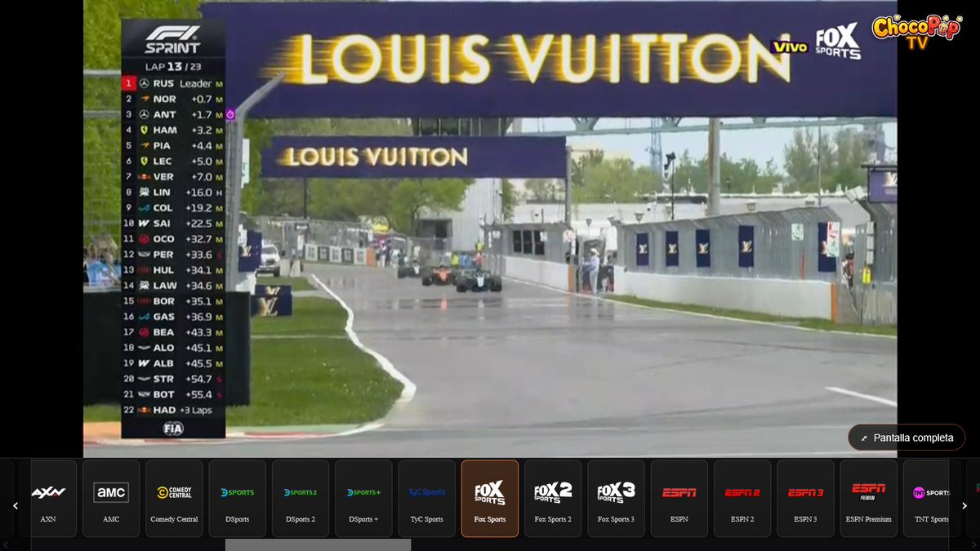Screen dimensions: 980x551
Task: Click the LAP 13 / 23 counter
Action: (172, 66)
